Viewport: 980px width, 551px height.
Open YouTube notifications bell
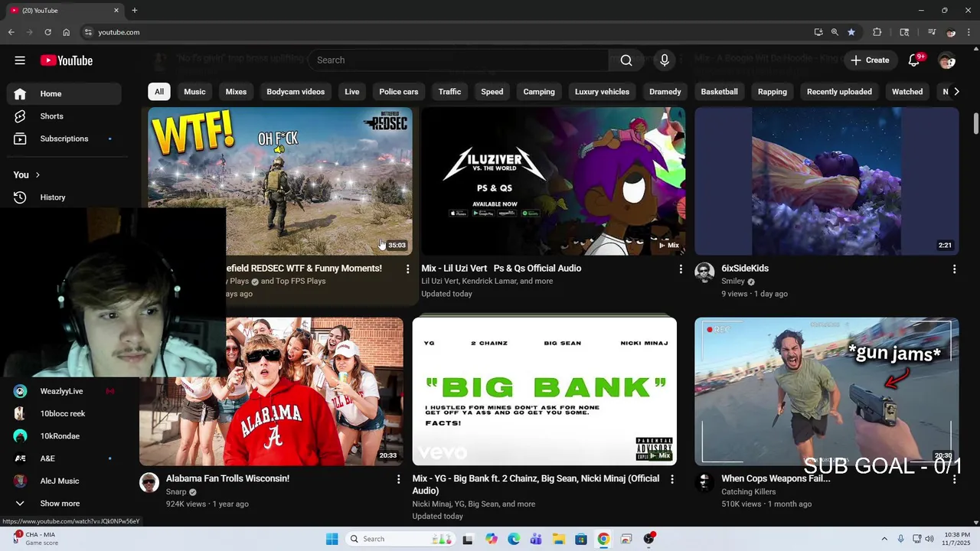point(914,60)
